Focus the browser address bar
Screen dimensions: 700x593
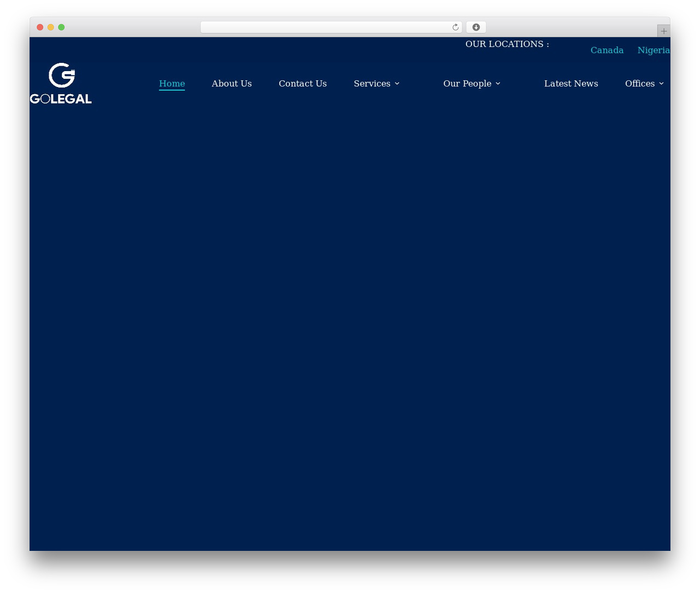click(331, 27)
